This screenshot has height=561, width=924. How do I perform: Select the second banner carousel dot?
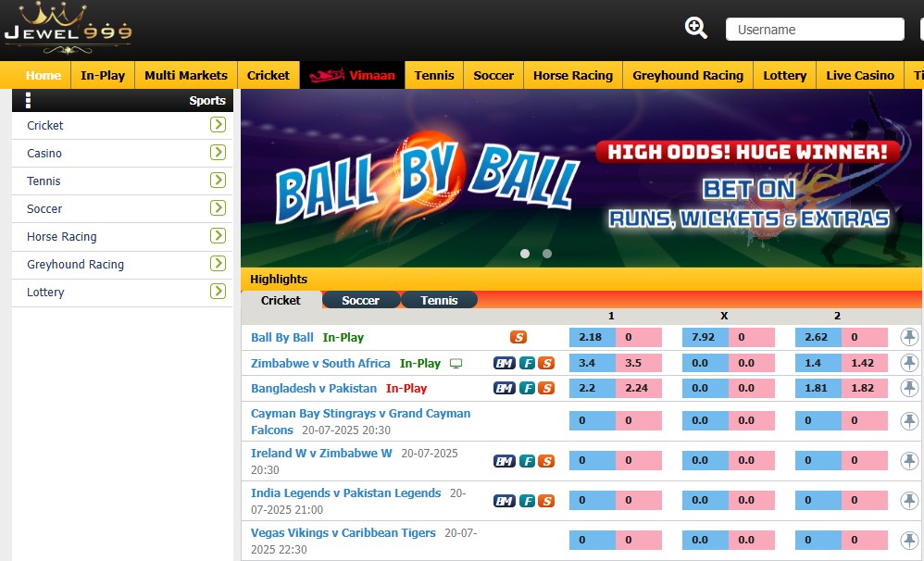pos(547,253)
